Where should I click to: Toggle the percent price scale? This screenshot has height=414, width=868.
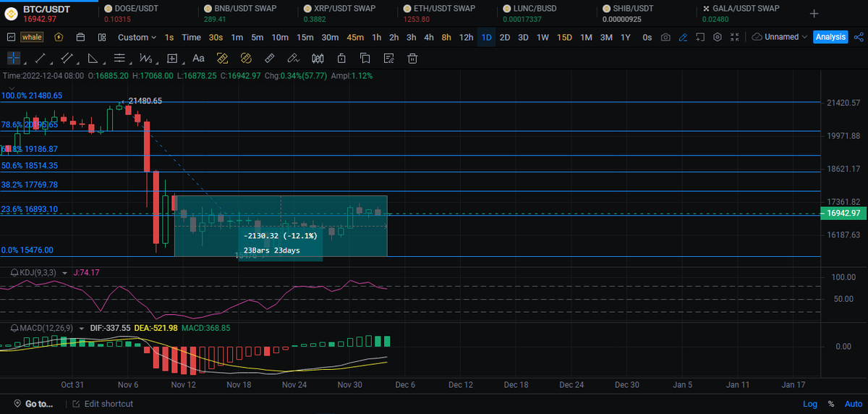pyautogui.click(x=831, y=404)
